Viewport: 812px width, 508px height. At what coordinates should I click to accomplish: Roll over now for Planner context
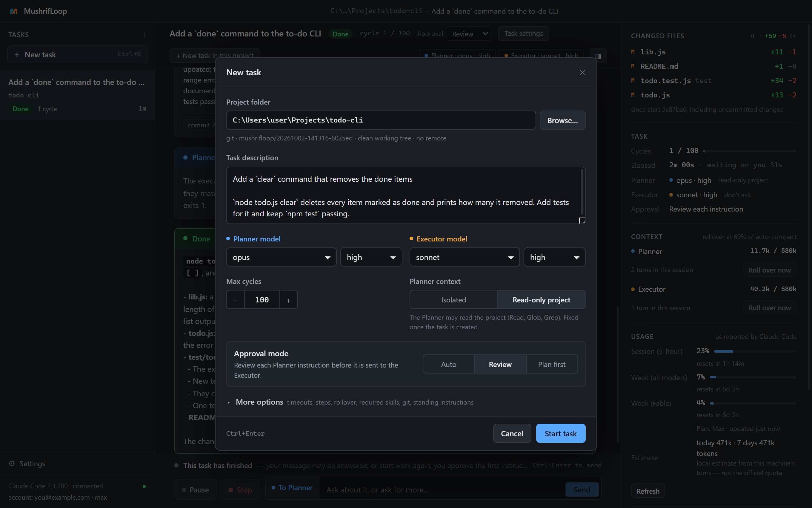coord(769,270)
